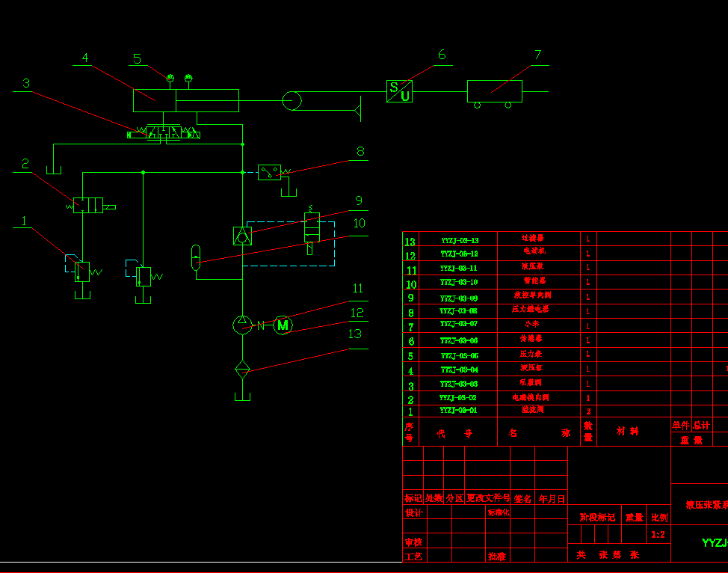Click the pulley circle on the rod
Screen dimensions: 728x573
click(x=291, y=100)
